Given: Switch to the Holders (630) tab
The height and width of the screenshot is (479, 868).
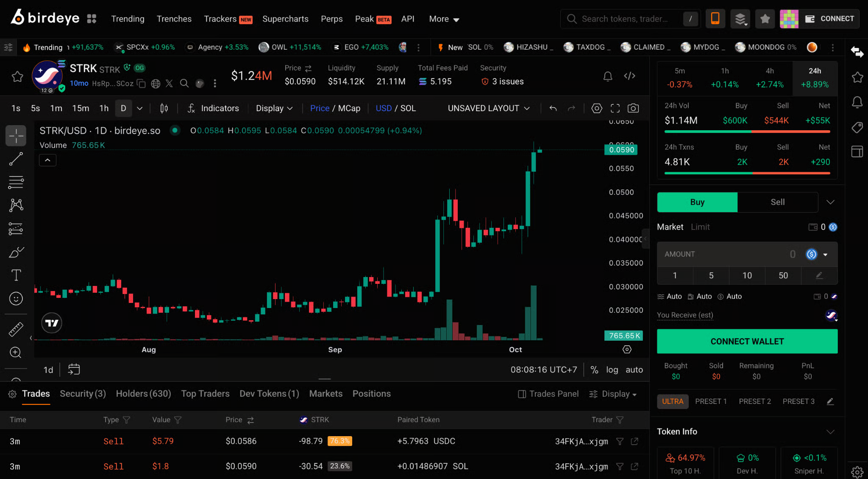Looking at the screenshot, I should (x=143, y=394).
